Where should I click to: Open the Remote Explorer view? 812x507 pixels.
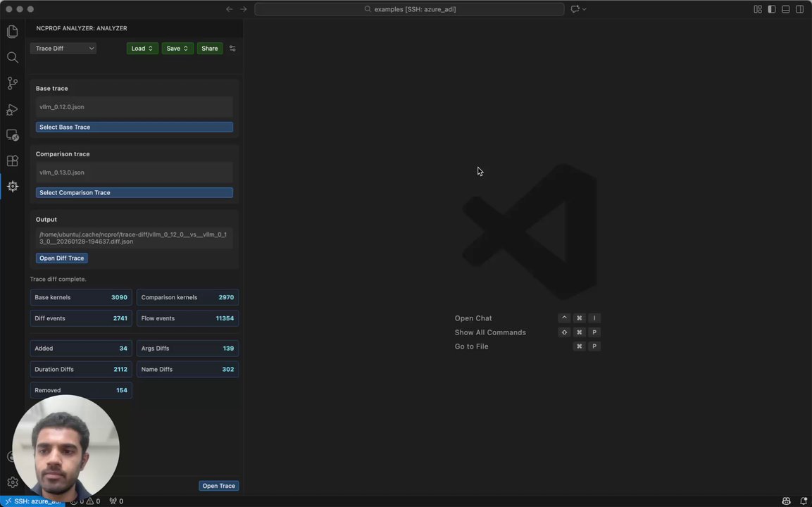[x=13, y=135]
